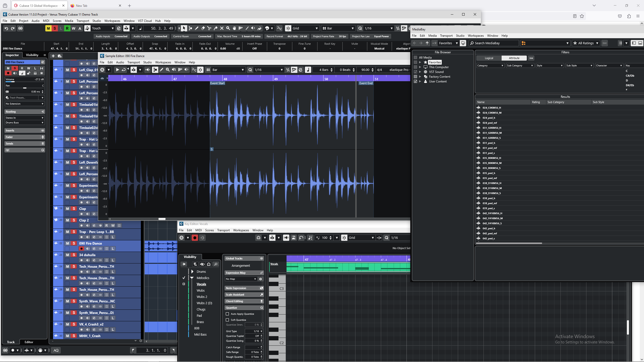
Task: Click the undo arrow in main toolbar
Action: point(6,28)
